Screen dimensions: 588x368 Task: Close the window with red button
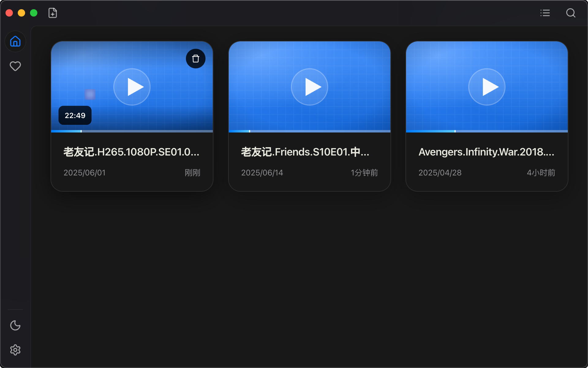(x=9, y=13)
